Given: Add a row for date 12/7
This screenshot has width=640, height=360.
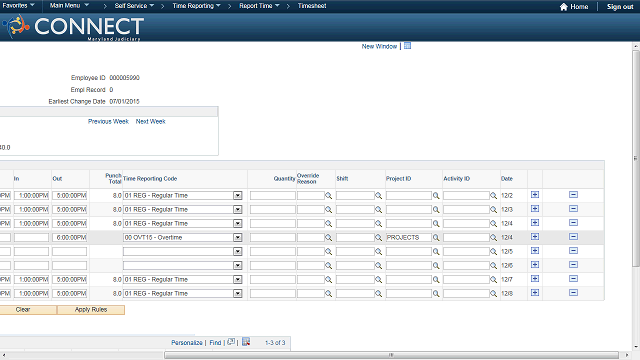Looking at the screenshot, I should click(535, 278).
